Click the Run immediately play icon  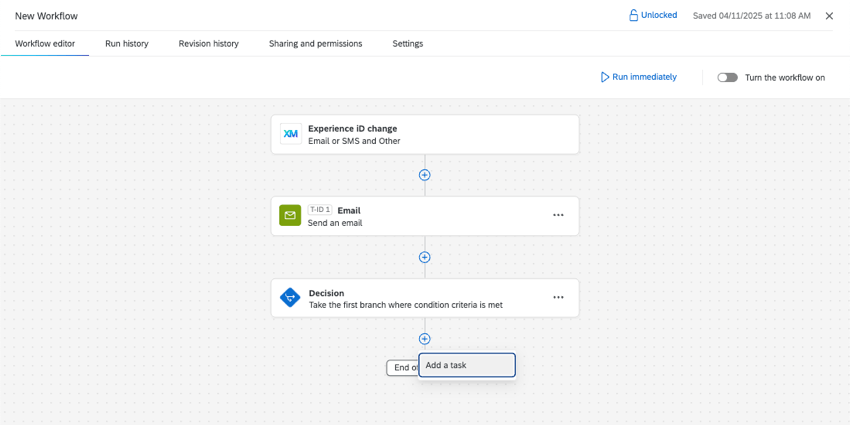coord(605,77)
